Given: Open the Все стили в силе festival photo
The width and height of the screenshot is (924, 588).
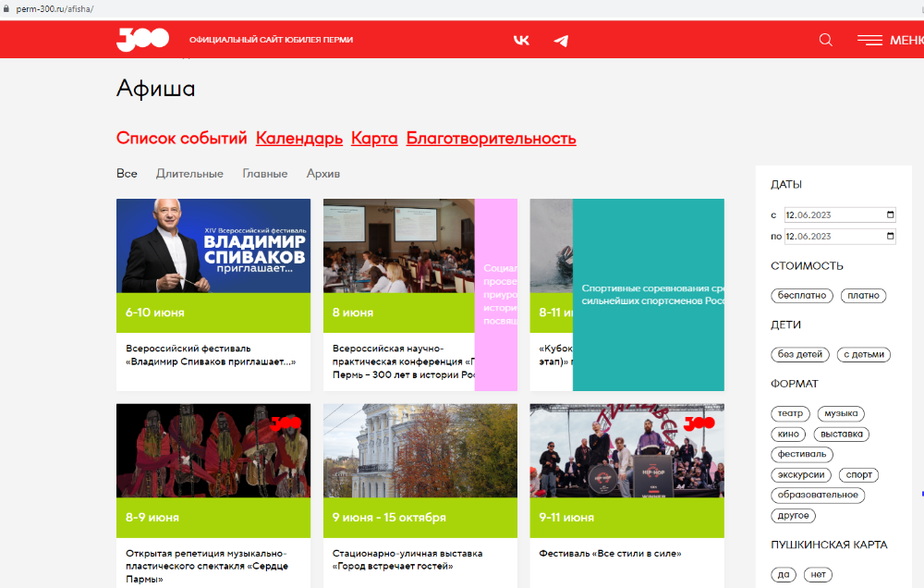Looking at the screenshot, I should [x=627, y=450].
